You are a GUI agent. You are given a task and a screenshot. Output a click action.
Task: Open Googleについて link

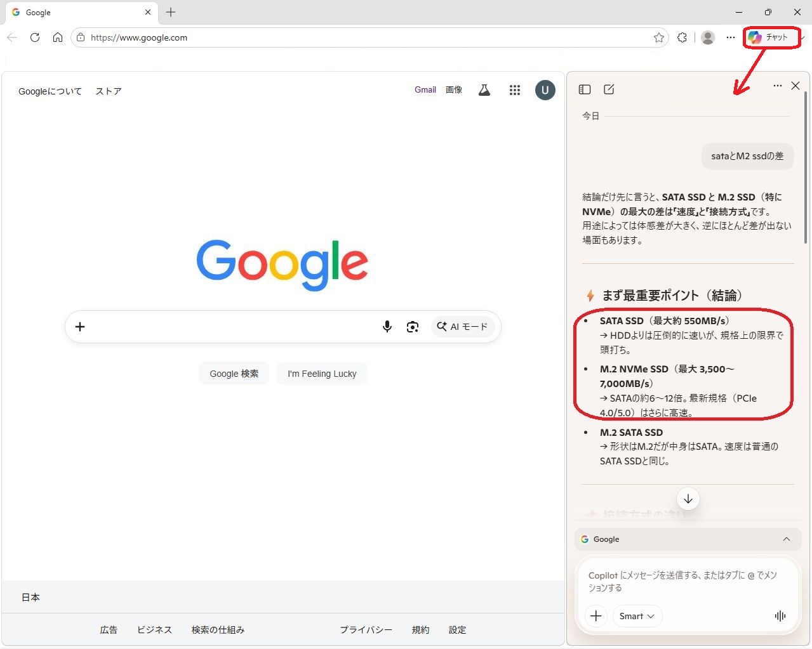[x=50, y=91]
